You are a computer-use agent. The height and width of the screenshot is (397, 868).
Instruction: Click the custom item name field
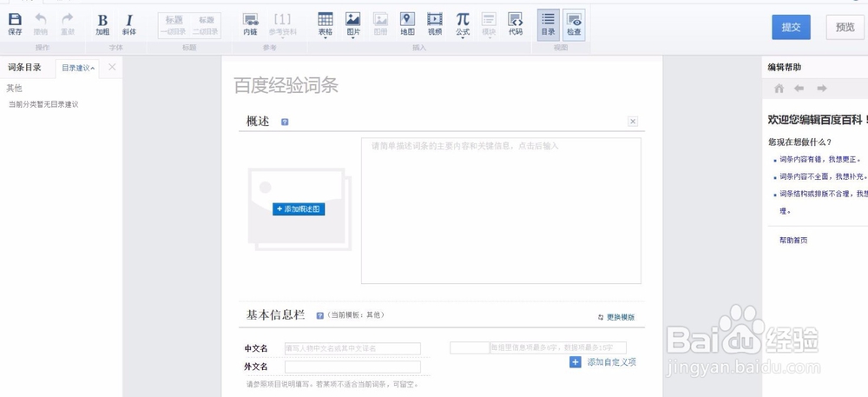pos(470,347)
